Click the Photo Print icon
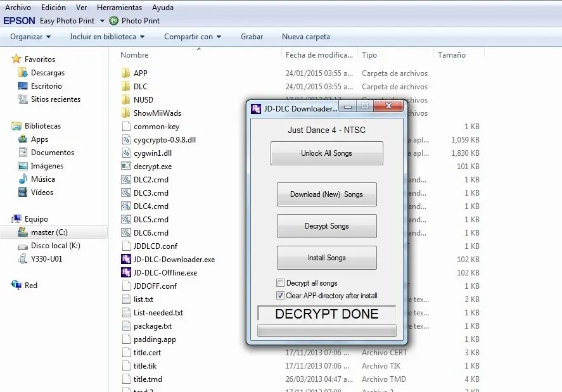Viewport: 562px width, 392px height. point(113,21)
